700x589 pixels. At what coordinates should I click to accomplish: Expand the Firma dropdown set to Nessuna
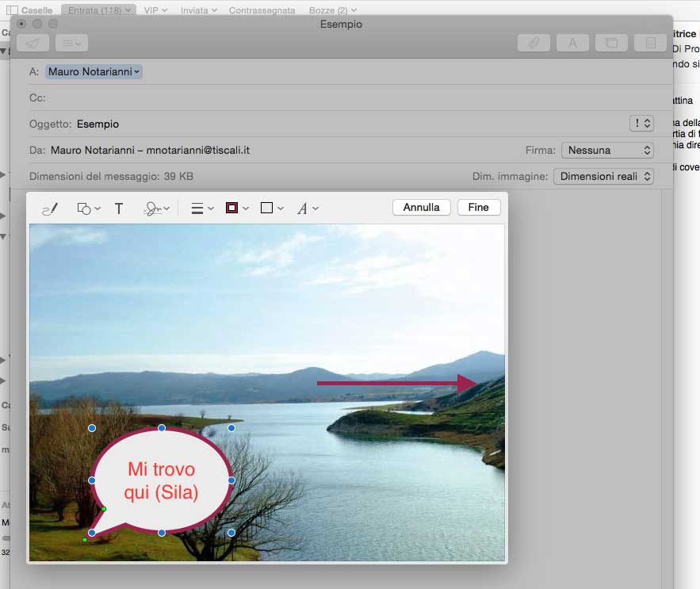click(x=607, y=150)
